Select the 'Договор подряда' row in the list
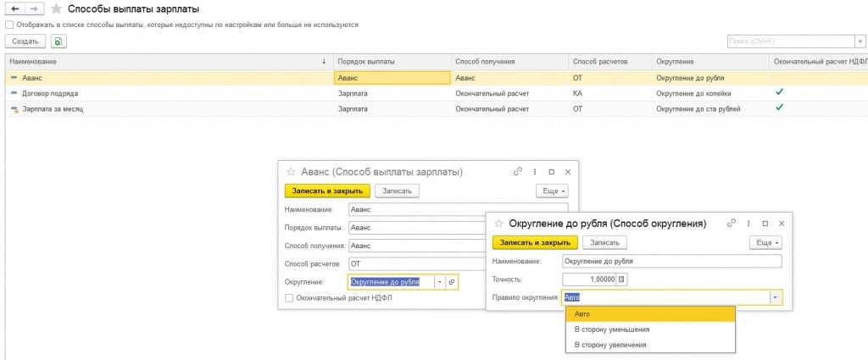 pos(51,92)
